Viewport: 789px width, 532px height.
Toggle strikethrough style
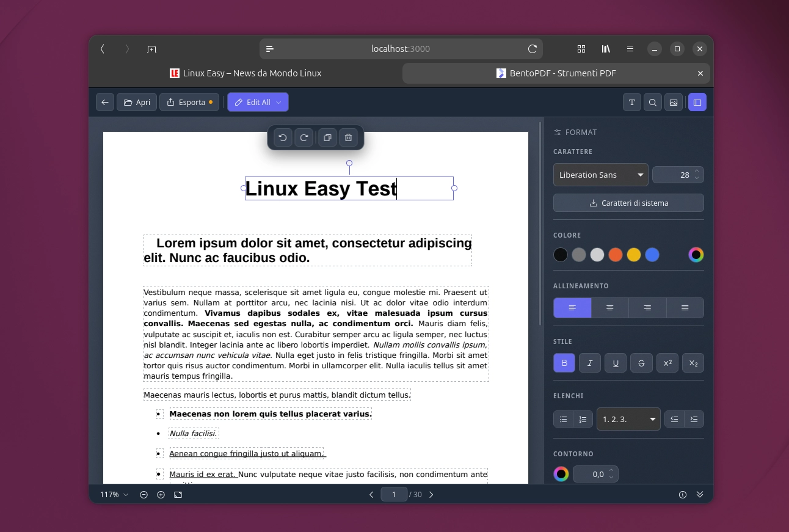tap(641, 363)
